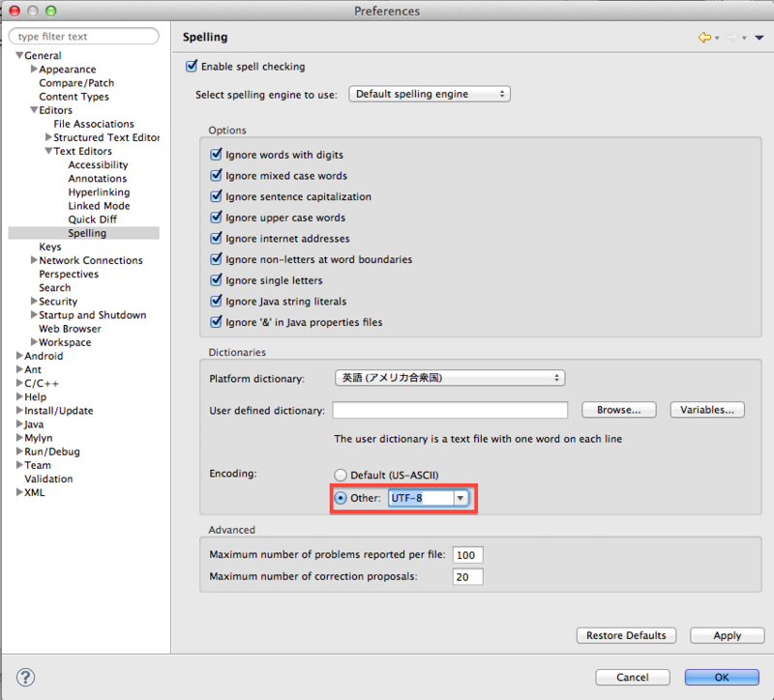Expand the Appearance tree node
This screenshot has width=774, height=700.
[x=34, y=69]
